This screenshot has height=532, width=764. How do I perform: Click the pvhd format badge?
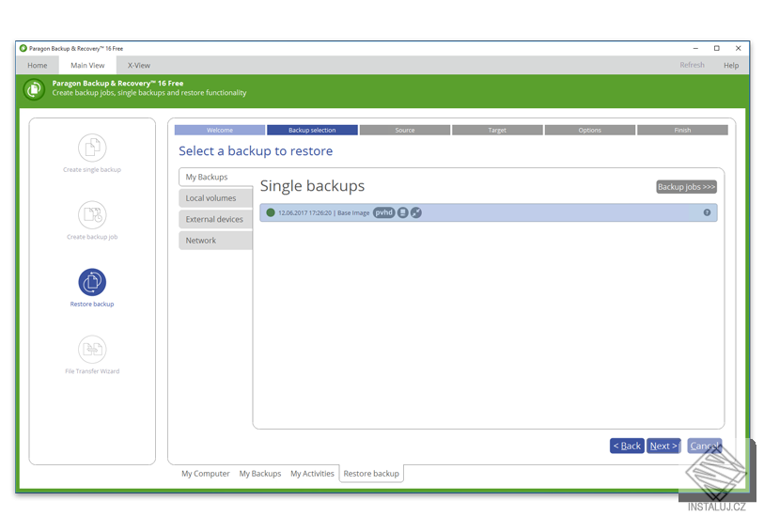(384, 212)
